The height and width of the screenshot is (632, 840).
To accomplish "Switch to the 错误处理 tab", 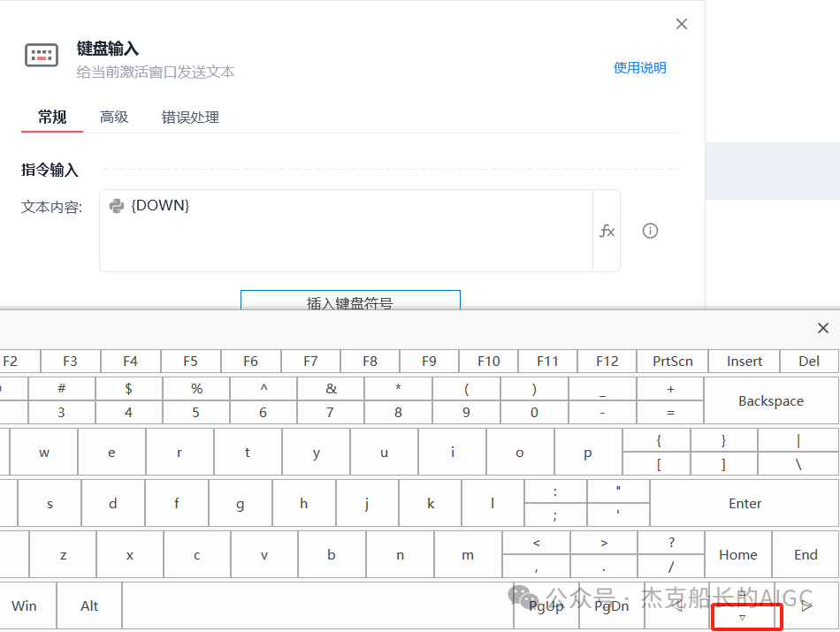I will tap(189, 117).
